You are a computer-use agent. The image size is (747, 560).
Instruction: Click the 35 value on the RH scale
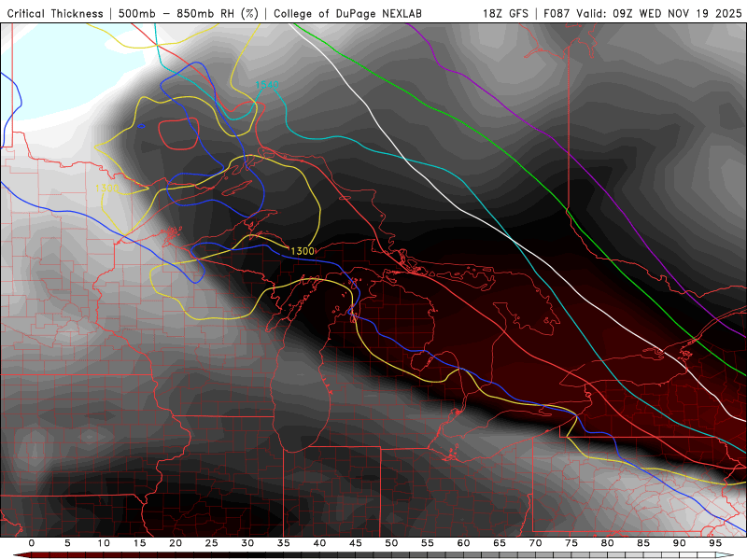click(x=284, y=543)
